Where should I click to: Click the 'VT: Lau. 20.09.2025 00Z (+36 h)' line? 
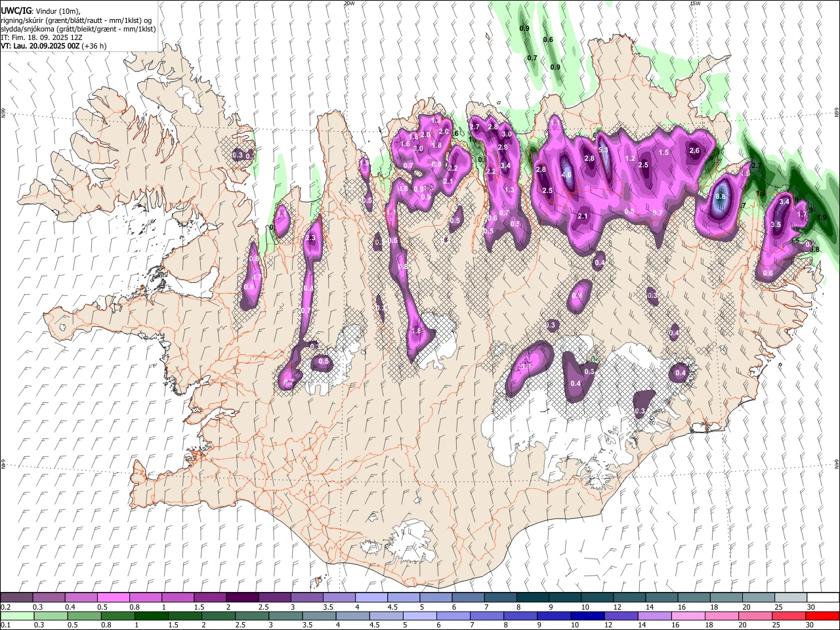pyautogui.click(x=54, y=46)
